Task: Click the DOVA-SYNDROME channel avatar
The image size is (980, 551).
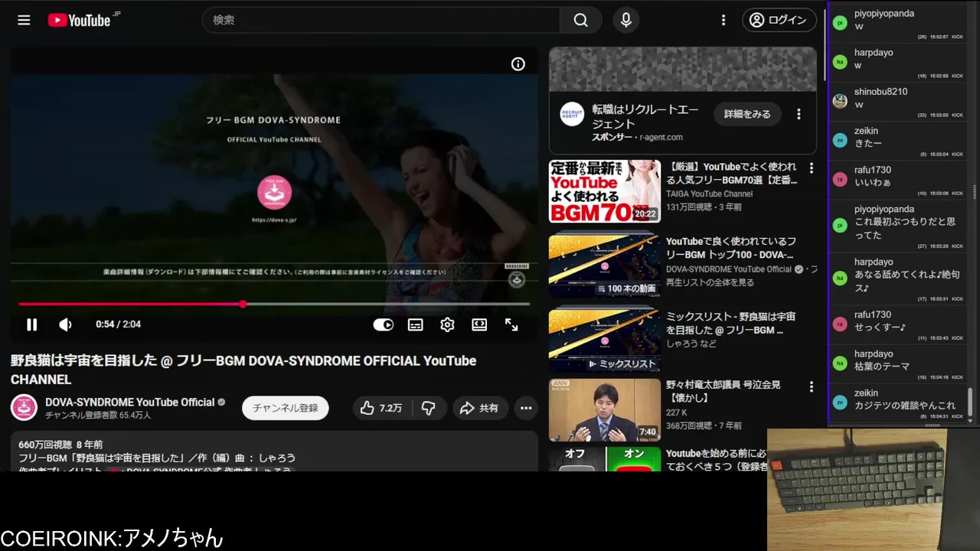Action: click(x=24, y=408)
